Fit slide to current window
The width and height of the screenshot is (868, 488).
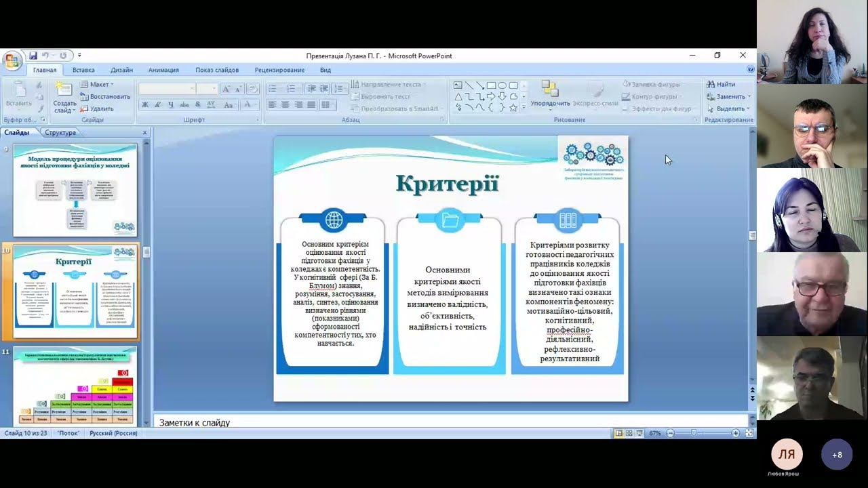[749, 433]
